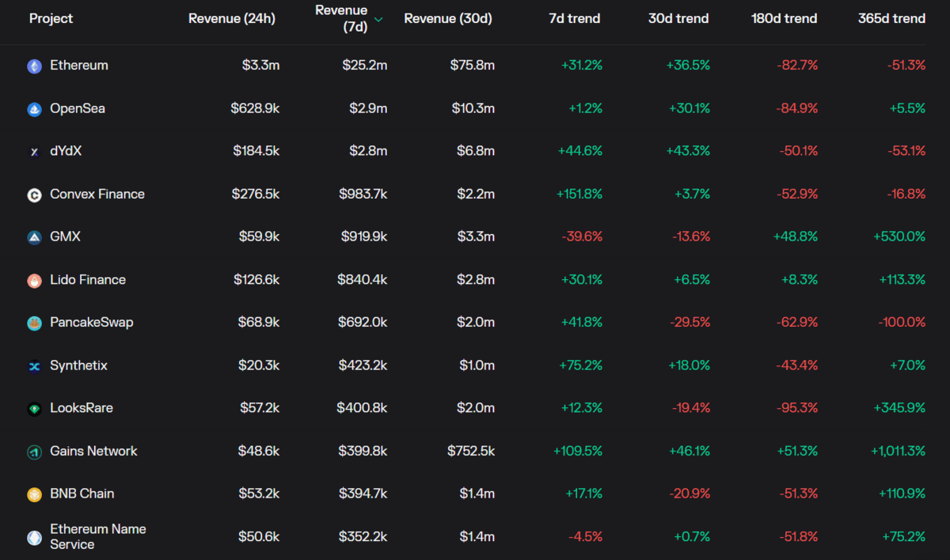The width and height of the screenshot is (950, 560).
Task: Select Ethereum Name Service's $352.2k 7d revenue
Action: point(363,536)
